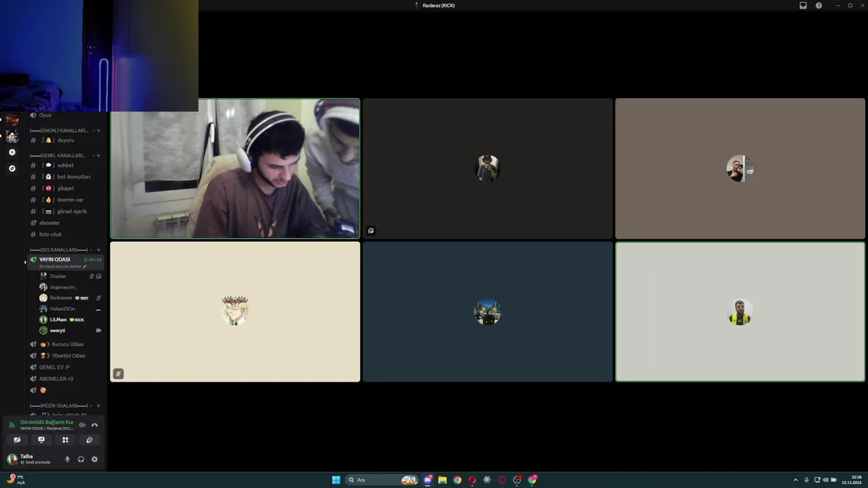This screenshot has width=868, height=488.
Task: Open File Explorer from taskbar
Action: [x=442, y=480]
